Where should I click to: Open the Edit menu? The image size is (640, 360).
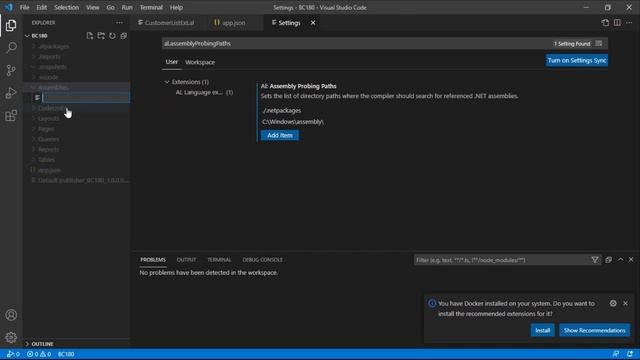[42, 7]
